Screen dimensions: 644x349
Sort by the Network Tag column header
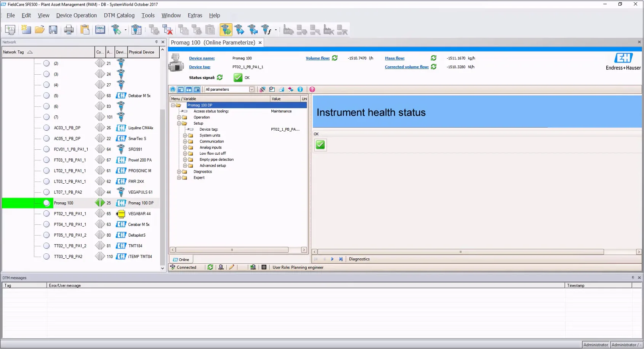[x=48, y=52]
